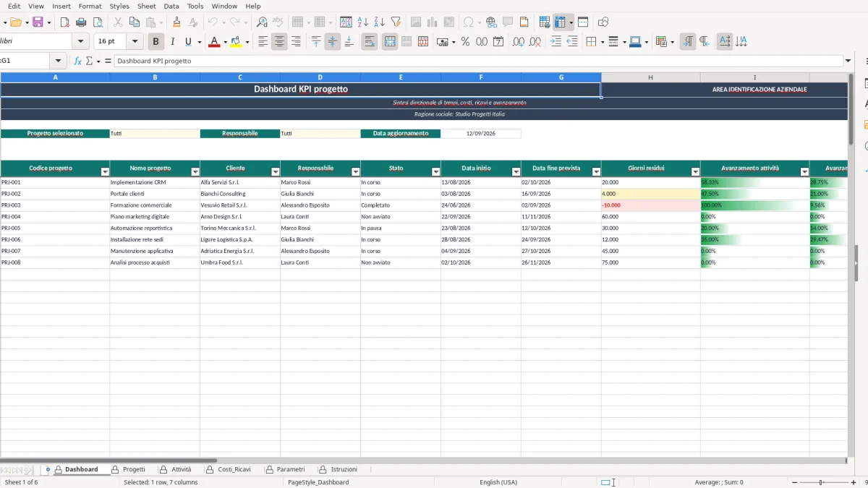Click the Add Decimal Place icon
868x488 pixels.
point(519,42)
